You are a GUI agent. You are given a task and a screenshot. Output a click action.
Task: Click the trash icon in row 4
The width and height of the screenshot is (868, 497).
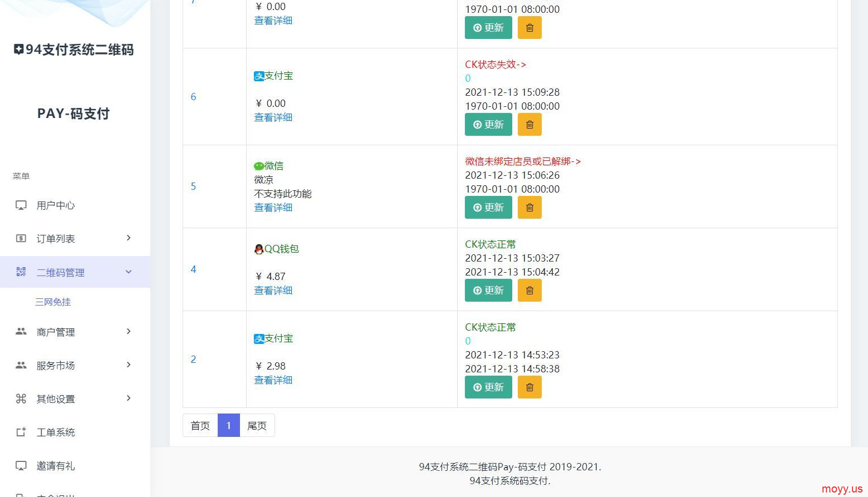529,291
